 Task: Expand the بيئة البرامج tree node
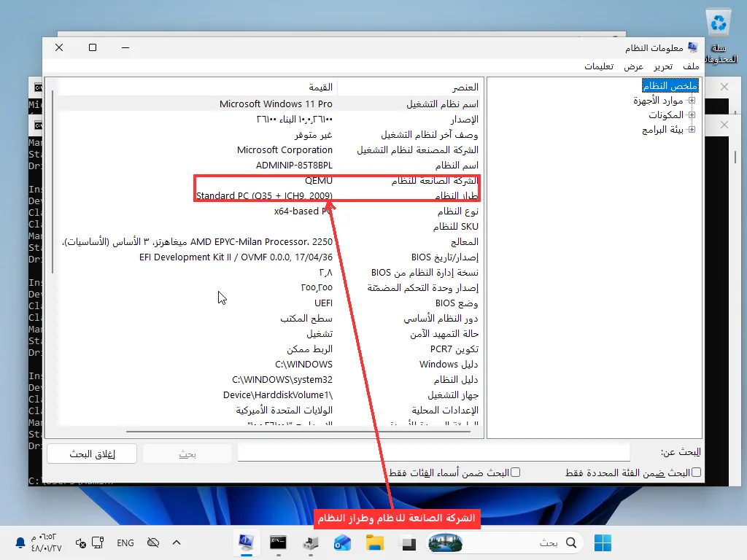tap(692, 130)
